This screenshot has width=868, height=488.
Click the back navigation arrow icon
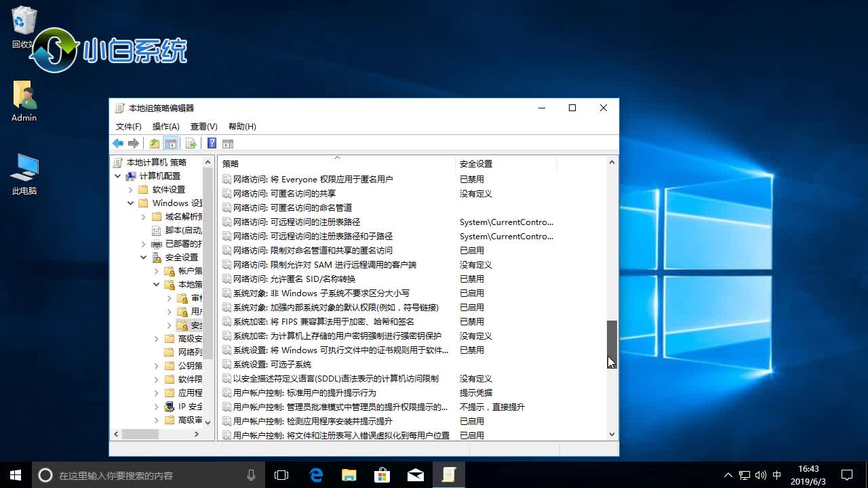tap(117, 143)
